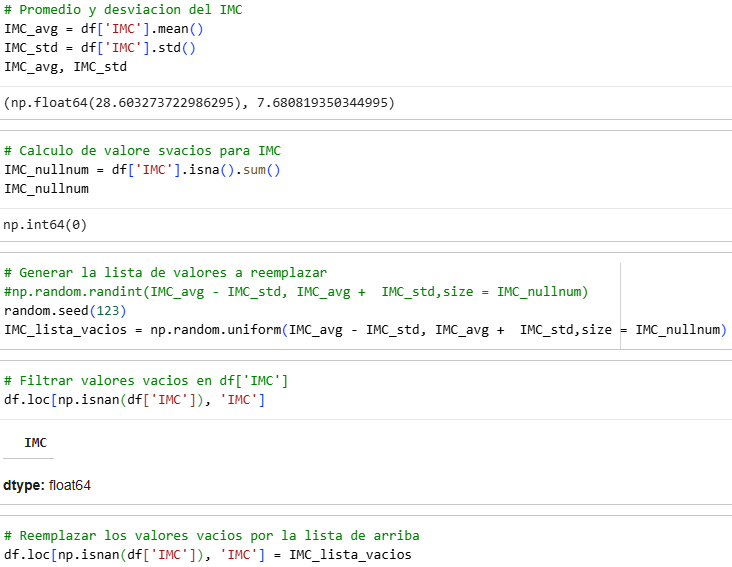Click the dtype: float64 output text

click(x=47, y=486)
